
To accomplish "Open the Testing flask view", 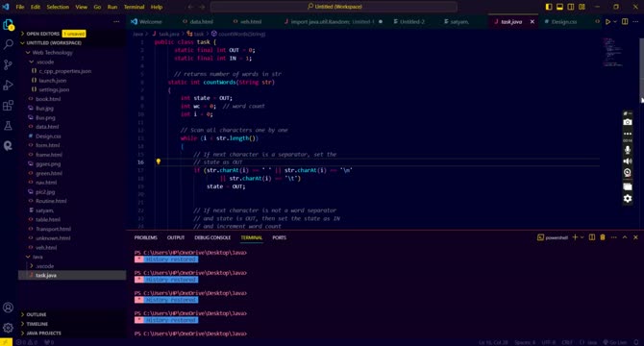I will coord(9,126).
